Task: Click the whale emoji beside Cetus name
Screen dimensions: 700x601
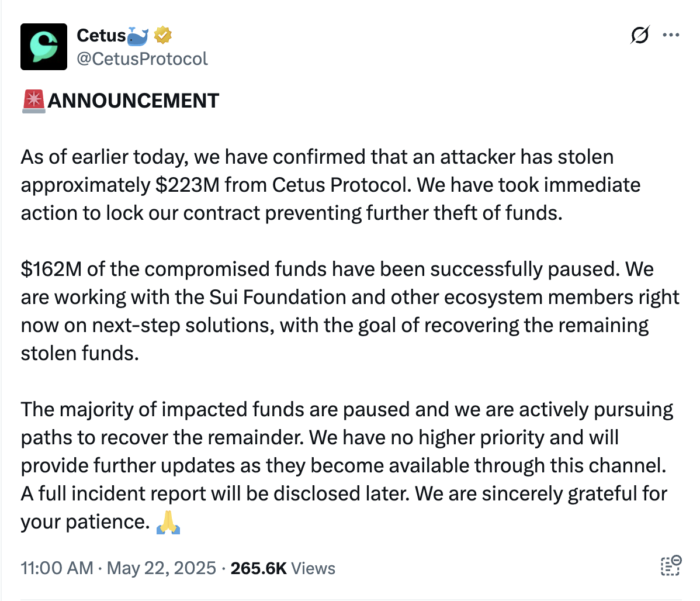Action: pos(138,36)
